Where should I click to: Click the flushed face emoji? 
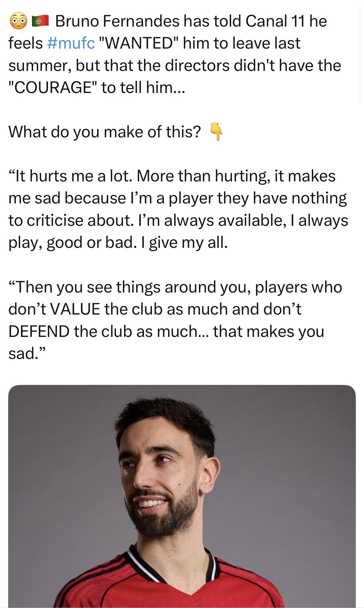tap(18, 21)
